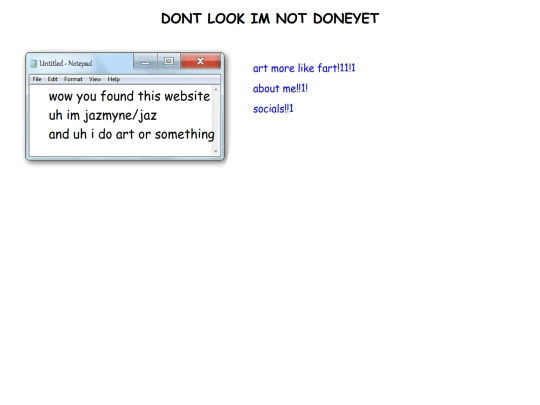Close the Untitled - Notepad window
The height and width of the screenshot is (405, 540).
tap(200, 61)
